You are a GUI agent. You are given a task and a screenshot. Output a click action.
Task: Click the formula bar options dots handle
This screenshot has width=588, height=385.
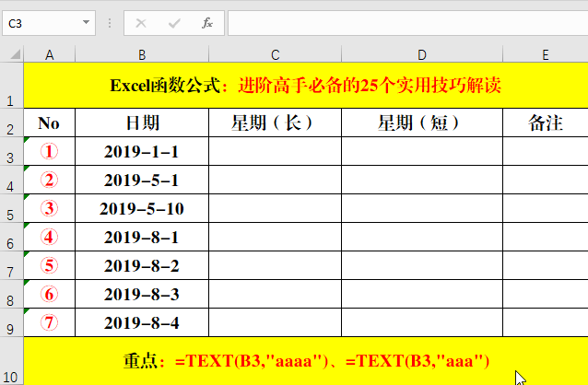pyautogui.click(x=110, y=23)
